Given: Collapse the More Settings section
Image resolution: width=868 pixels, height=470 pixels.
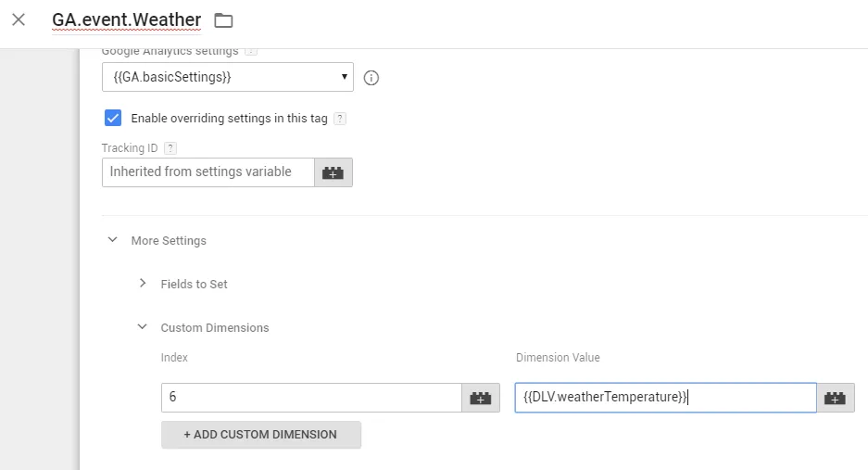Looking at the screenshot, I should (112, 240).
